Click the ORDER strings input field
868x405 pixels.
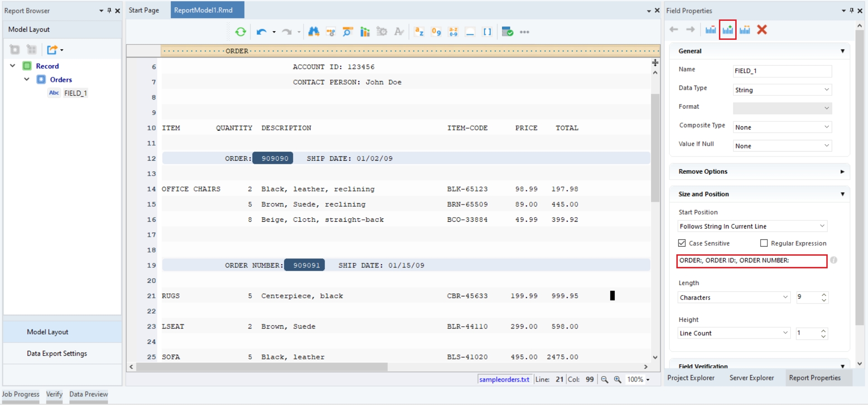tap(752, 261)
